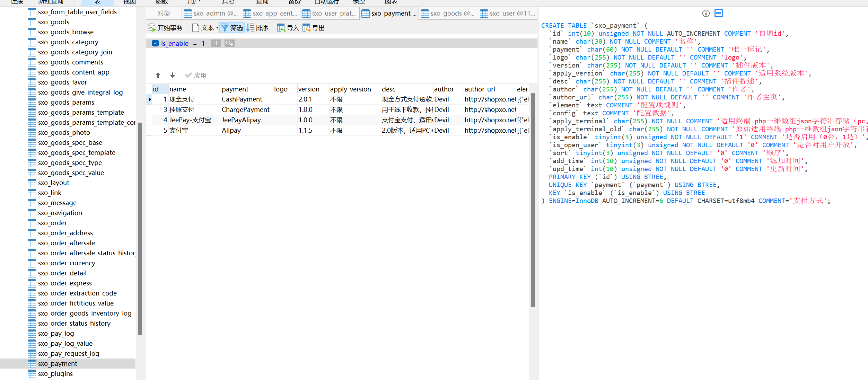Image resolution: width=868 pixels, height=380 pixels.
Task: Toggle the 筛选 filter tool
Action: click(x=232, y=28)
